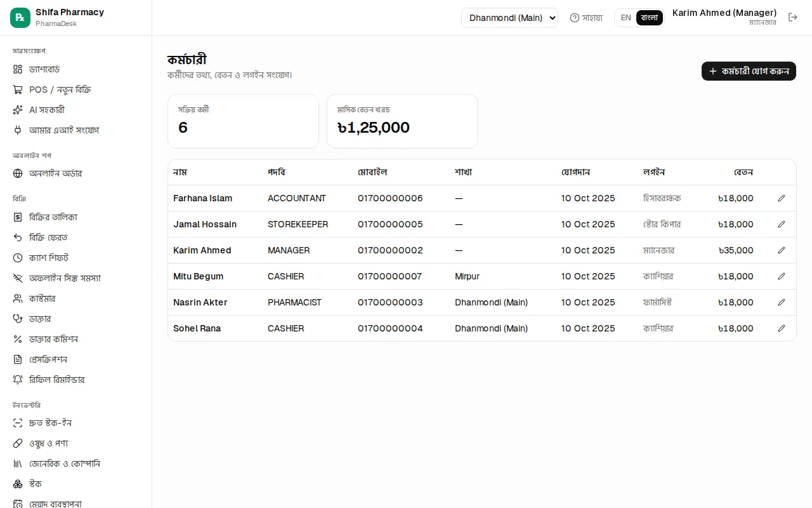Screen dimensions: 812x508
Task: Click the সক্রিয় কর্মী count card
Action: pos(243,121)
